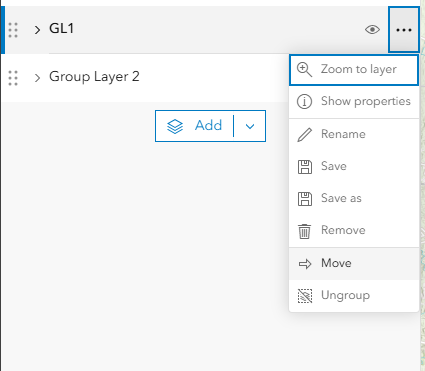Expand the Group Layer 2 chevron
This screenshot has height=371, width=425.
click(37, 78)
